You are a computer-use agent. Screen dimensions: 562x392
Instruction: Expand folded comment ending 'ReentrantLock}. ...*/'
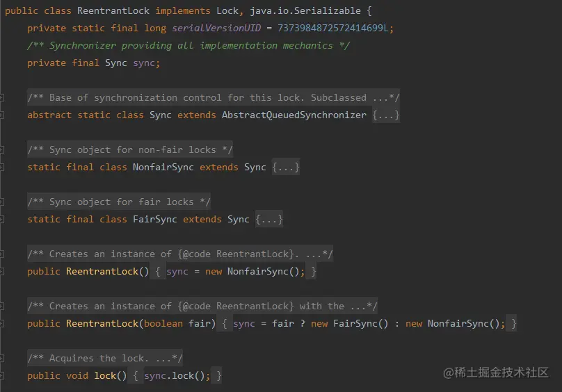pos(180,254)
